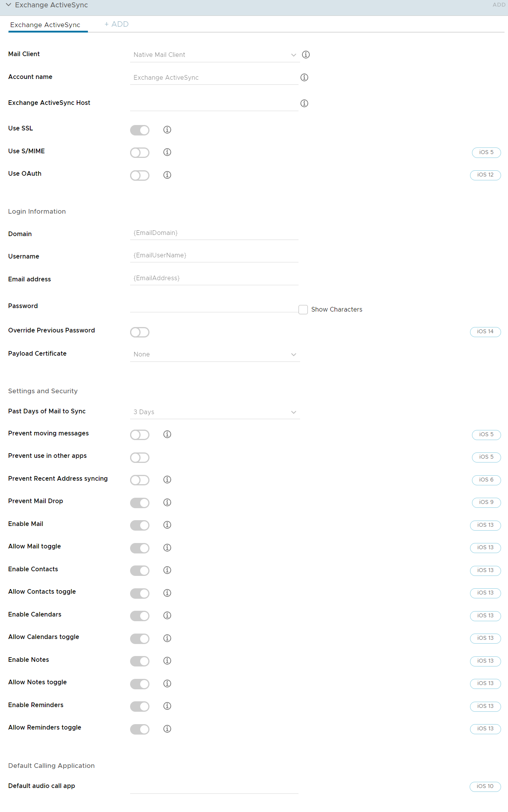
Task: Click info icon for Allow Reminders toggle
Action: coord(167,729)
